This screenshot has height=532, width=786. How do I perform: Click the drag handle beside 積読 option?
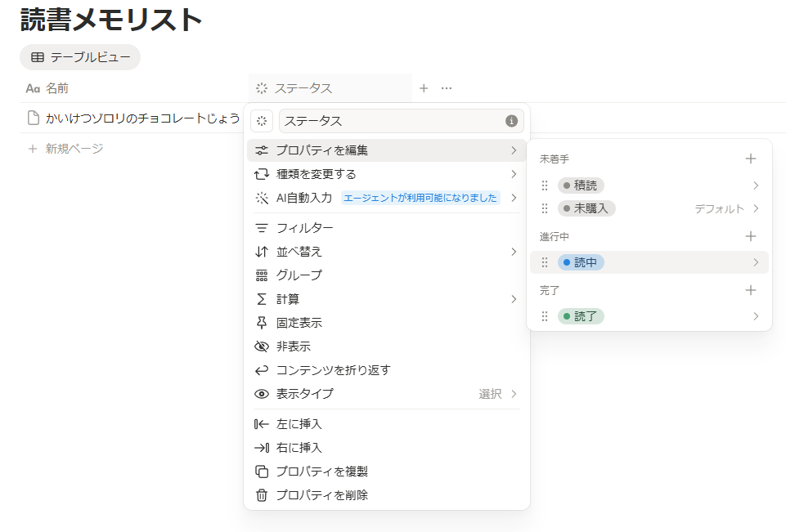[x=545, y=186]
